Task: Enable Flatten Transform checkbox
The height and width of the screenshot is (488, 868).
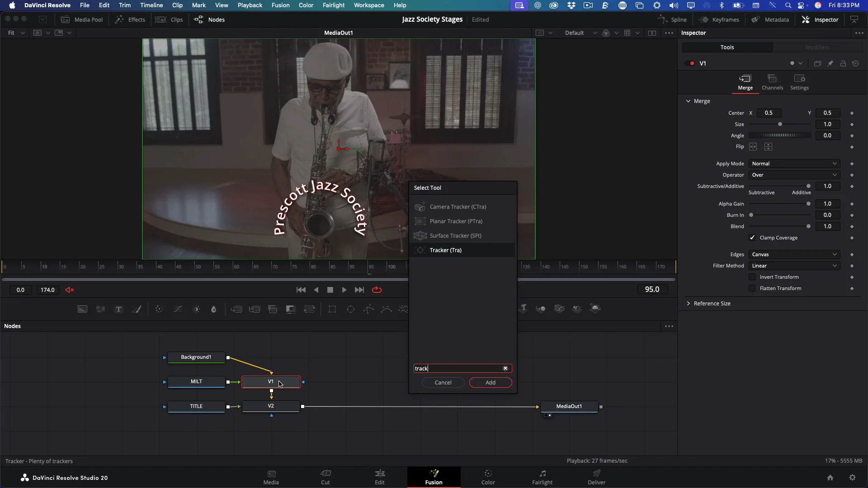Action: [x=752, y=288]
